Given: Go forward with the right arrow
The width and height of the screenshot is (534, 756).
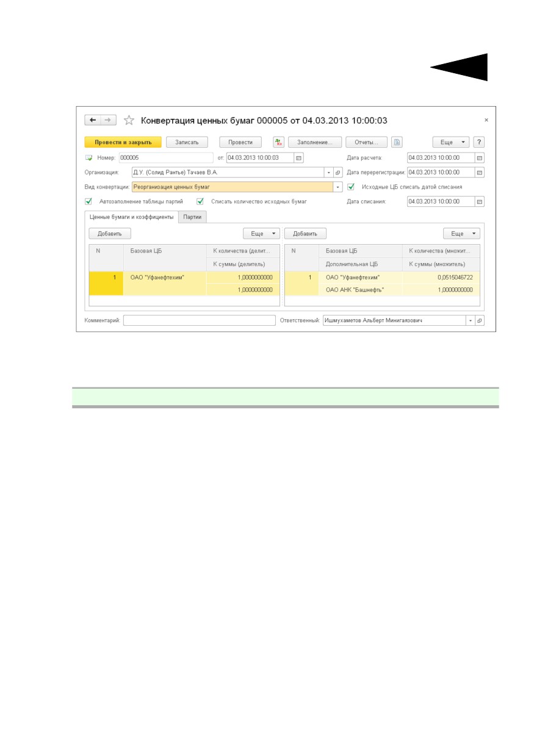Looking at the screenshot, I should 108,121.
